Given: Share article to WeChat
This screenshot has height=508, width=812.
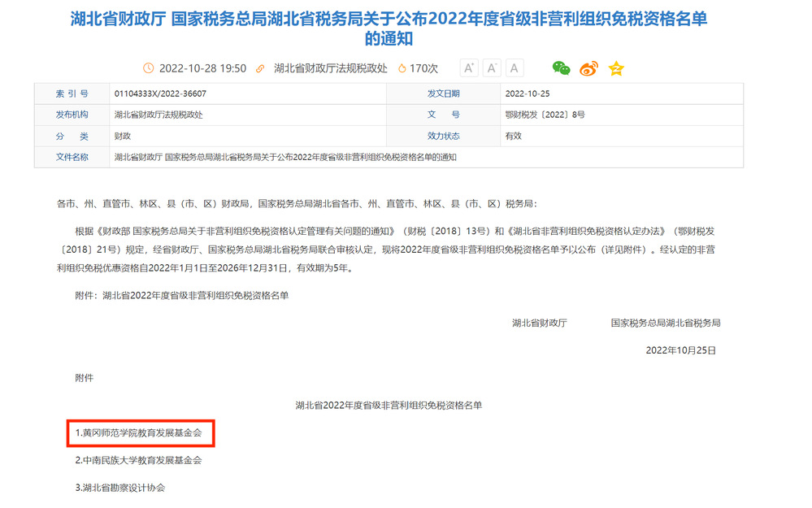Looking at the screenshot, I should 561,68.
